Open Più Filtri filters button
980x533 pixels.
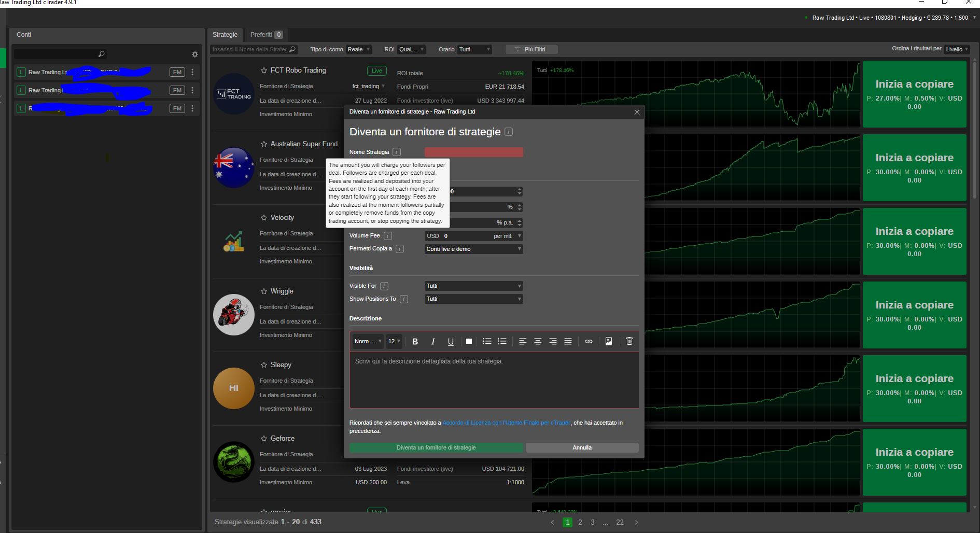[531, 49]
